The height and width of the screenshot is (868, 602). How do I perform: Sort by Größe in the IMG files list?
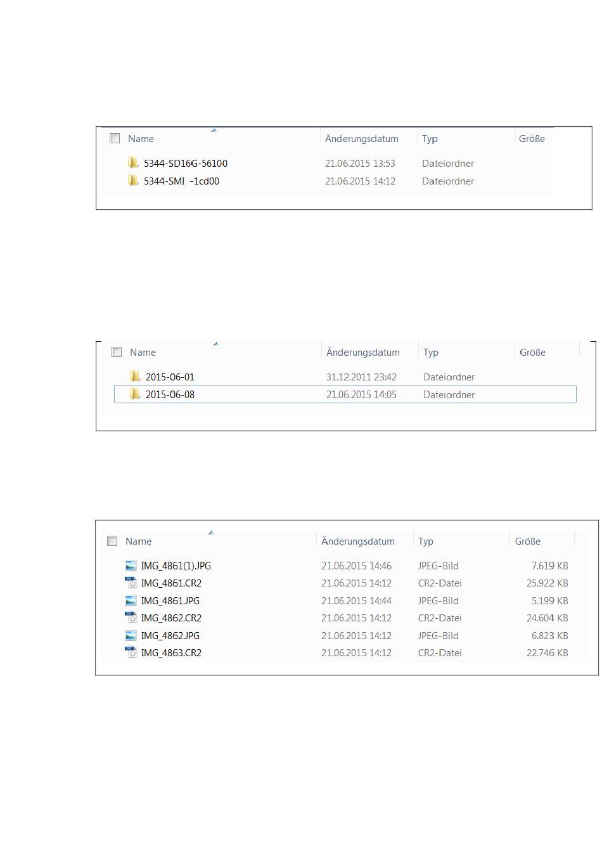coord(528,541)
